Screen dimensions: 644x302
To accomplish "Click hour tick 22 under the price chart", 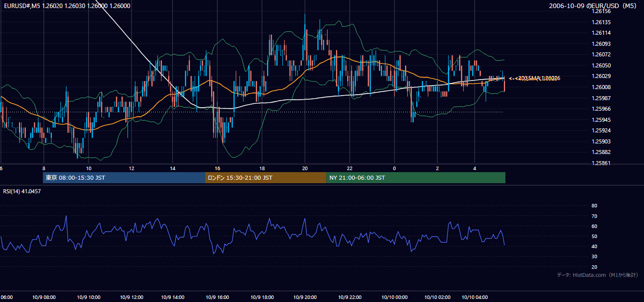I will 349,168.
